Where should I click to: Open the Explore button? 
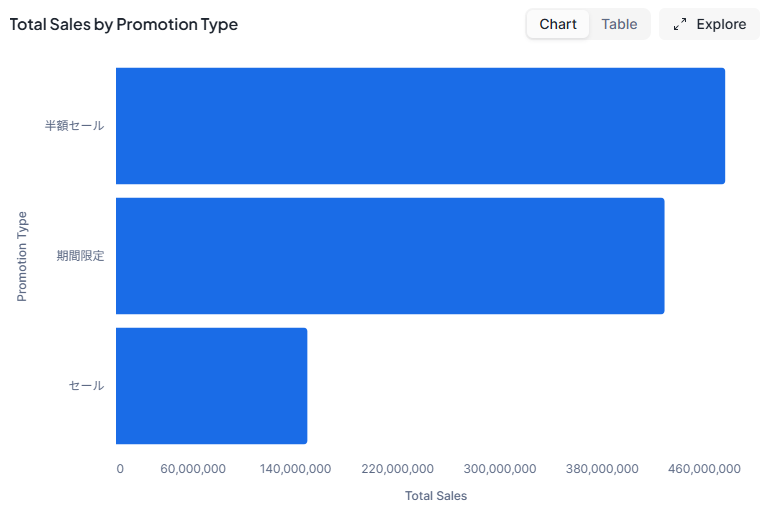click(709, 24)
